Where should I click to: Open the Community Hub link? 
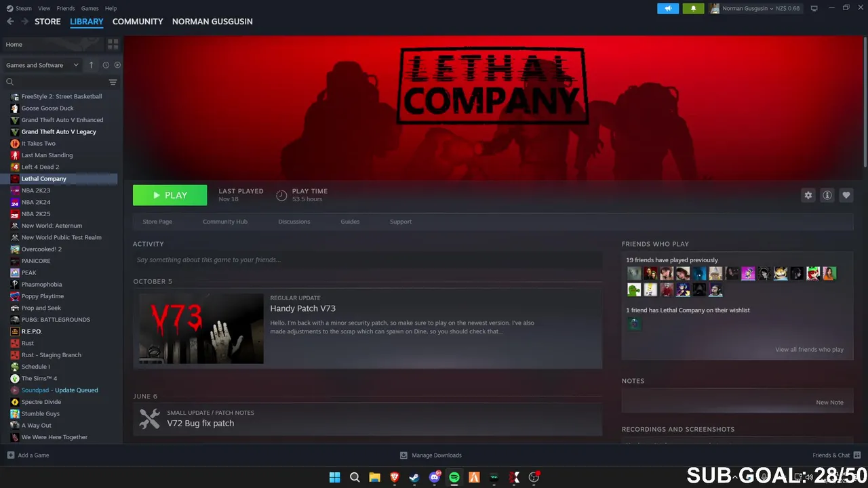(225, 222)
